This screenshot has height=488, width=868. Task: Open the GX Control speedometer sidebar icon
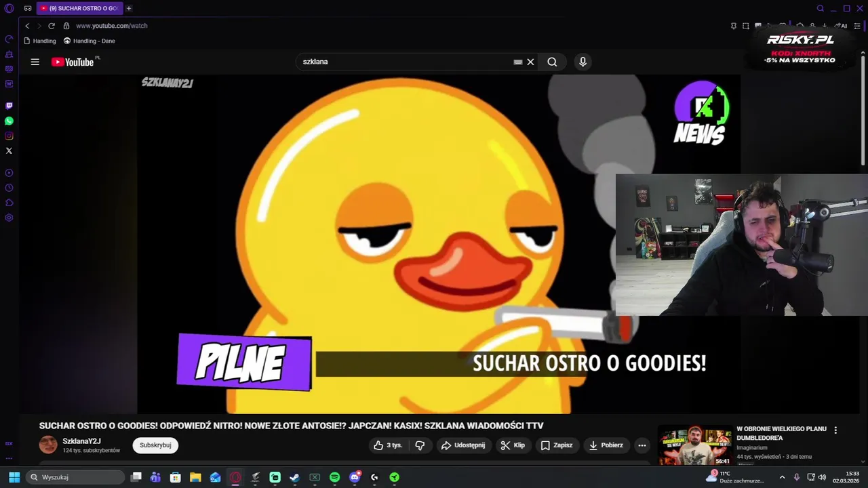(x=9, y=39)
